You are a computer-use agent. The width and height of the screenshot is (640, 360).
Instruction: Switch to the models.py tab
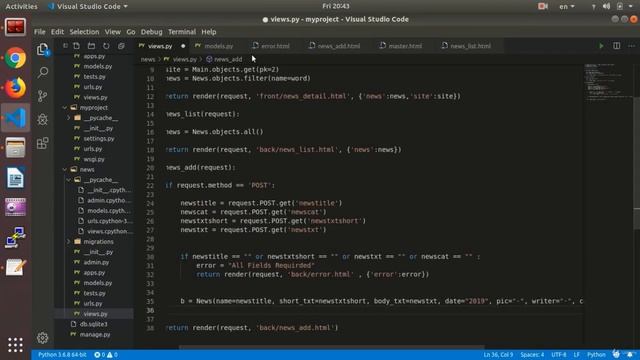(x=218, y=46)
